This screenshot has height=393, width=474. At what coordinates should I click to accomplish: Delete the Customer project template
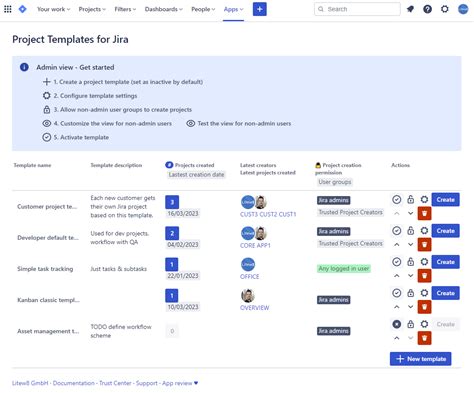[x=425, y=213]
